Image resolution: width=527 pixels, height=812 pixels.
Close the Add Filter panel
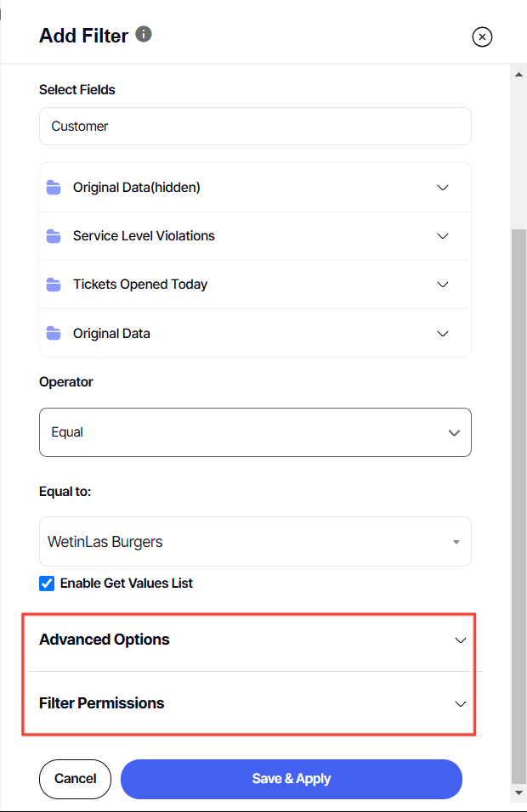click(482, 37)
